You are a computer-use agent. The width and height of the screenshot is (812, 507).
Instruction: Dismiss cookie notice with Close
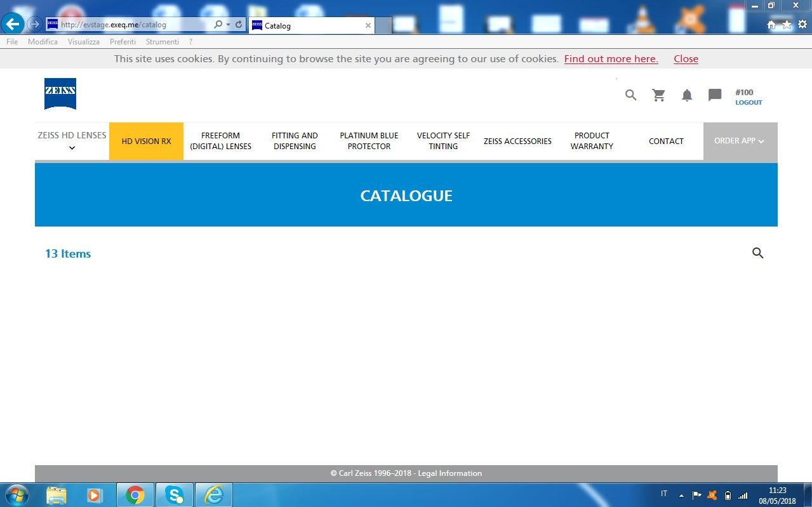point(686,59)
